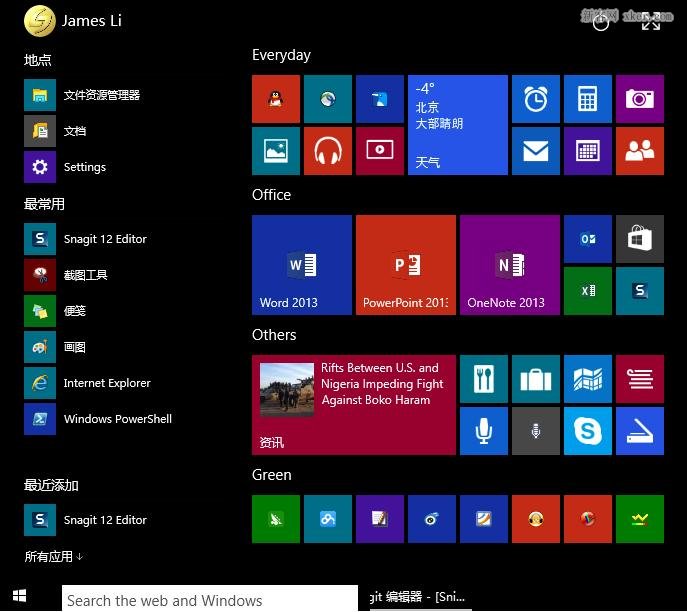Open 便笺 sticky notes
Screen dimensions: 687x612
[x=56, y=311]
